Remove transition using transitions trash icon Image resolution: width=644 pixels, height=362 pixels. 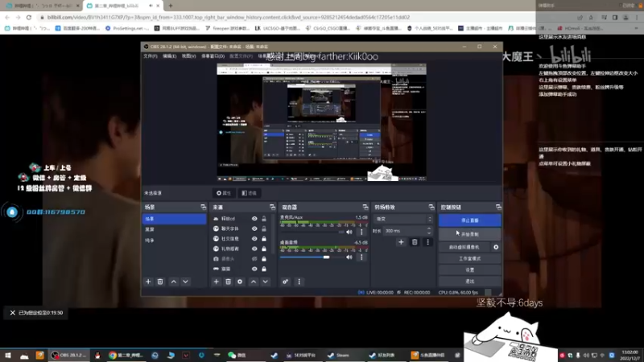point(415,242)
